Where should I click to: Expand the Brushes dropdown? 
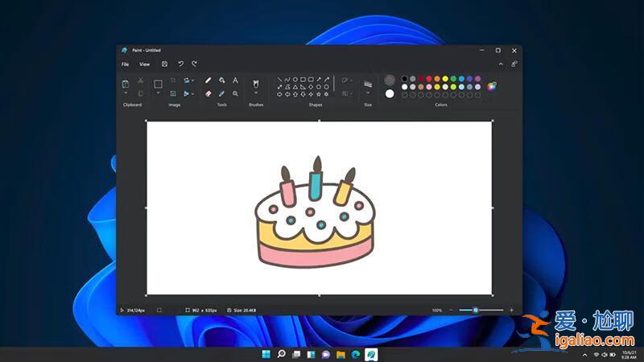pos(256,93)
